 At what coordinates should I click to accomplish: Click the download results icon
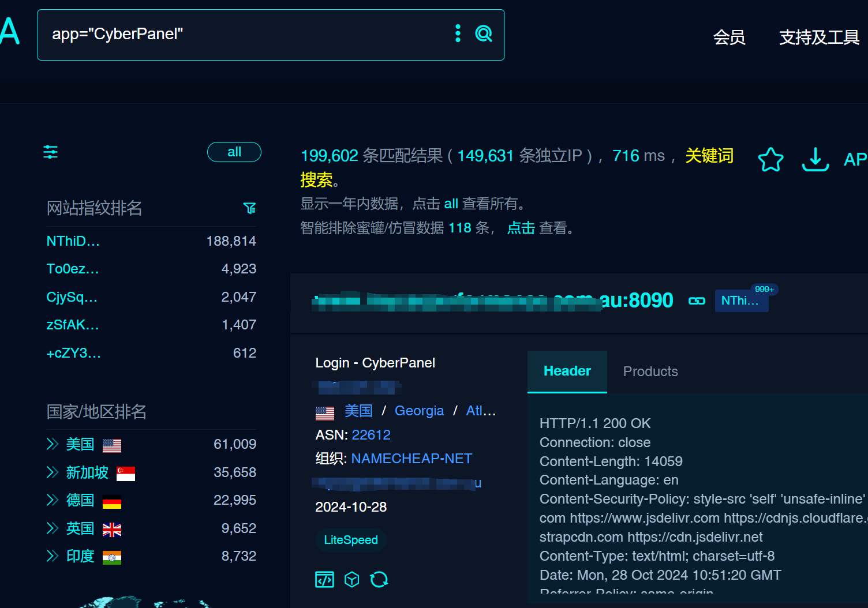[x=815, y=159]
